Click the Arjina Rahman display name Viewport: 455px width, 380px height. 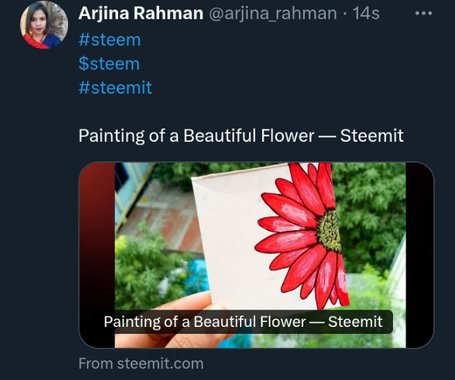click(x=141, y=14)
